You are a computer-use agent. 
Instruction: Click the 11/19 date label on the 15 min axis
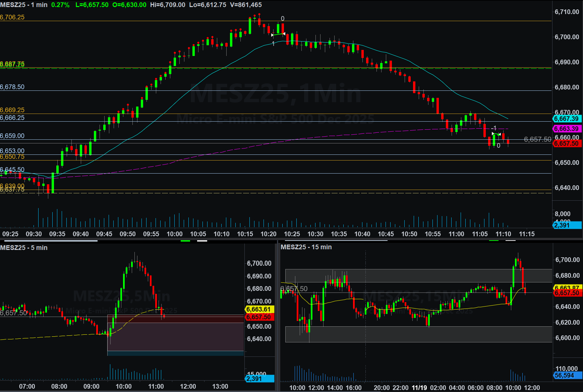click(x=419, y=388)
